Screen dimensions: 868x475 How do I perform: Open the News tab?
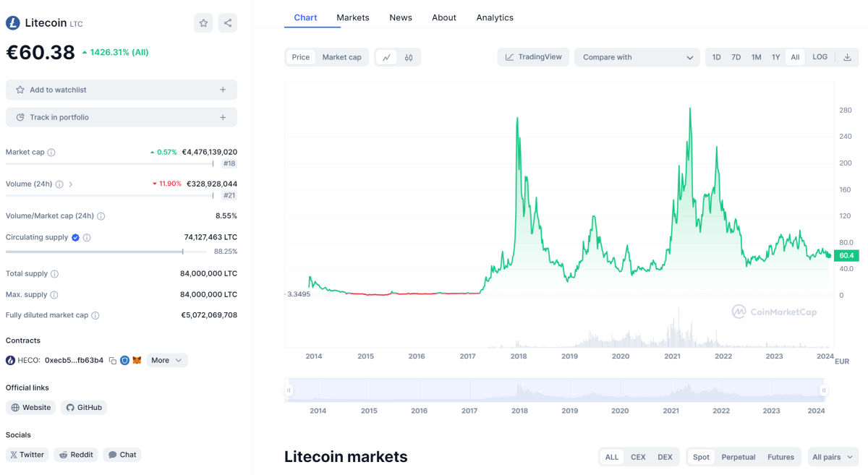coord(401,17)
